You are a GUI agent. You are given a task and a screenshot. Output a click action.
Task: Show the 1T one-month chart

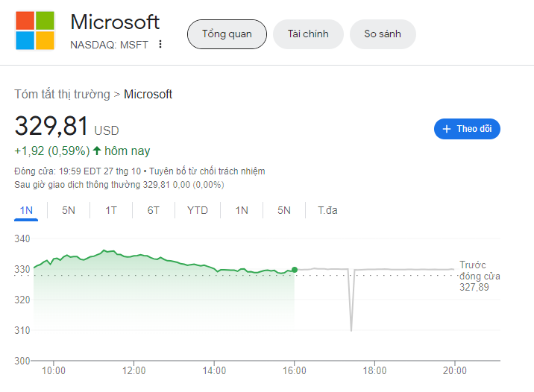pyautogui.click(x=110, y=210)
